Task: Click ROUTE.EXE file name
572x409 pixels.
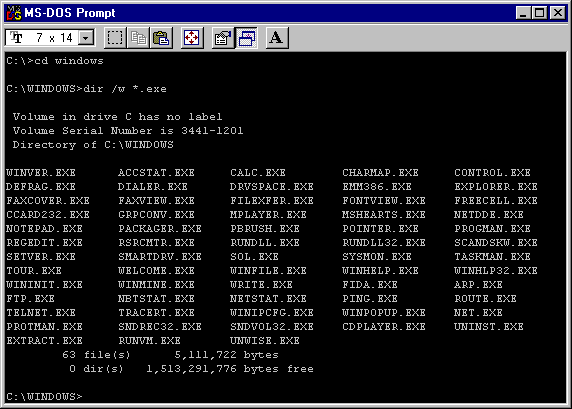Action: [x=486, y=299]
